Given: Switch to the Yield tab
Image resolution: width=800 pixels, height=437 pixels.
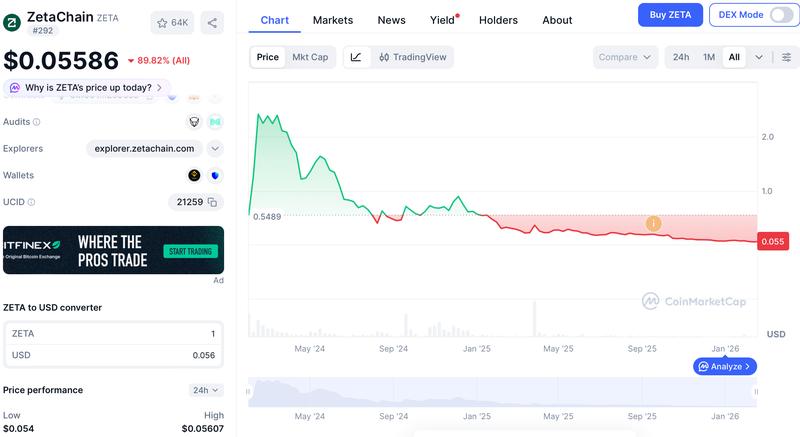Looking at the screenshot, I should [443, 20].
